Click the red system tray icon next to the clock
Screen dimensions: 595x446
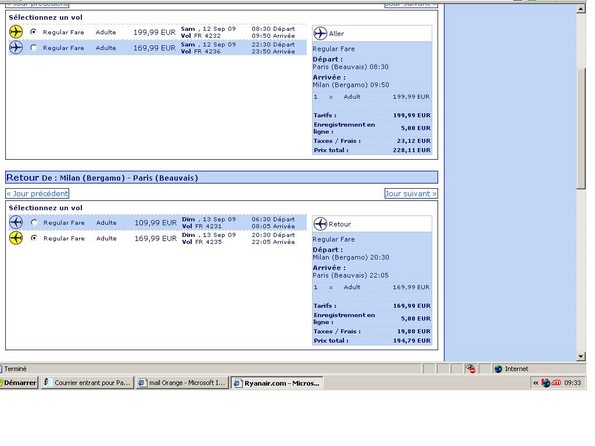[556, 383]
